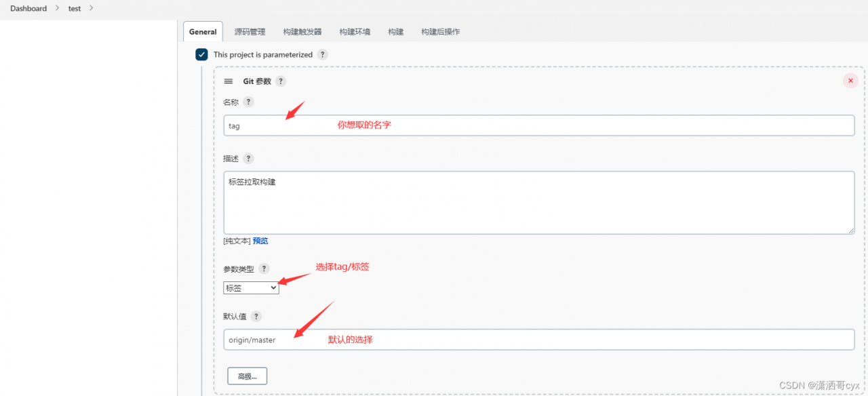Show help for 参数类型
Screen dimensions: 868x396
coord(264,269)
